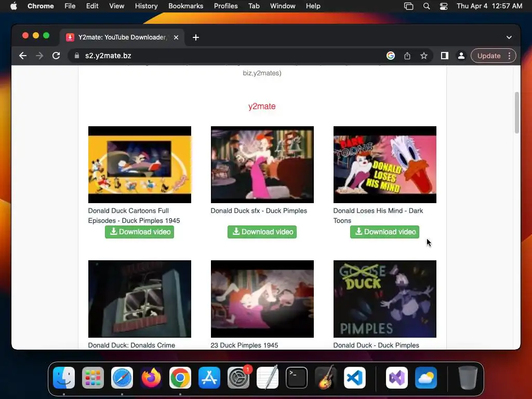Open Spotlight search in menu bar
Viewport: 532px width, 399px height.
click(x=427, y=6)
